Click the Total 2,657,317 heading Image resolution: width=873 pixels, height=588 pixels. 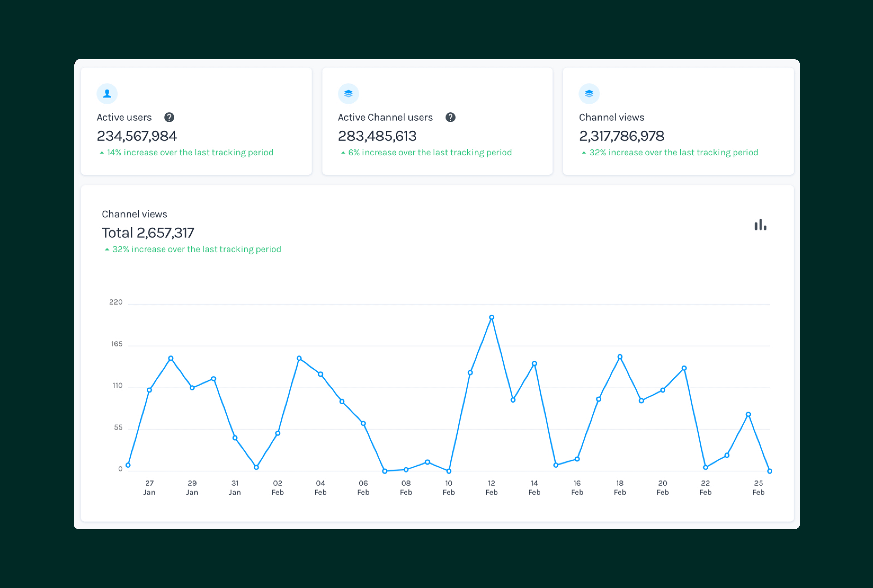point(148,233)
